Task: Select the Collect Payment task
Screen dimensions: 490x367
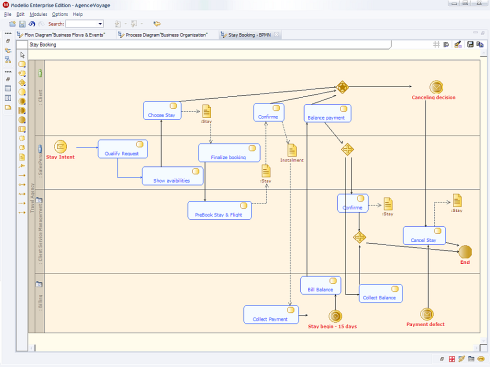Action: pyautogui.click(x=271, y=314)
